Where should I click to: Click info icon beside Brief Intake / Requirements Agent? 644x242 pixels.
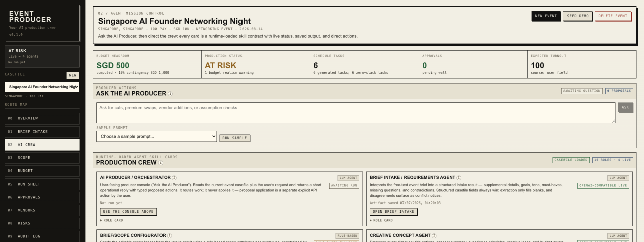point(459,178)
